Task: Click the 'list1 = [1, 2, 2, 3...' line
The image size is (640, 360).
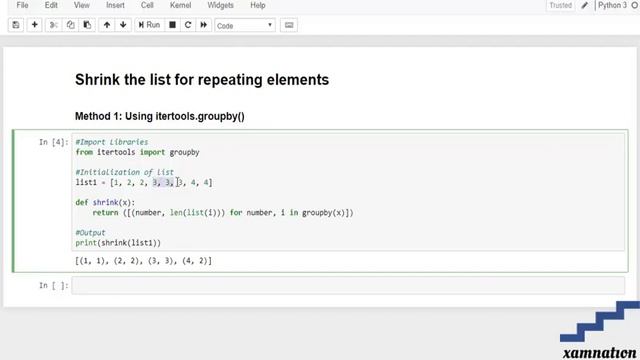Action: click(144, 182)
